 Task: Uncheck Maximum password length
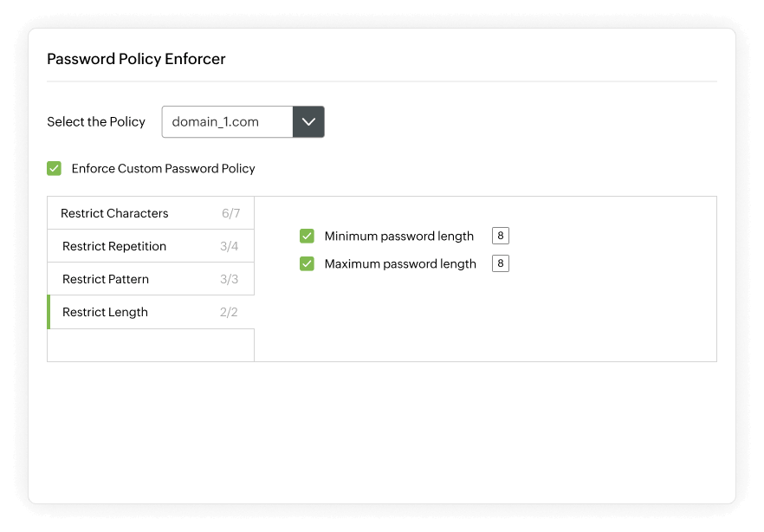click(308, 263)
